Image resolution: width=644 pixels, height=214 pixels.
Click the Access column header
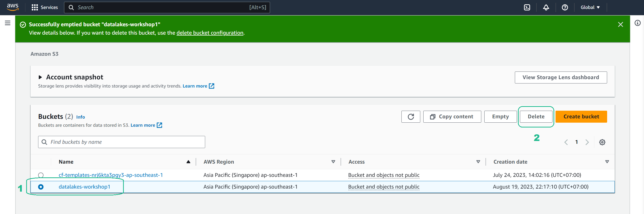pos(356,162)
